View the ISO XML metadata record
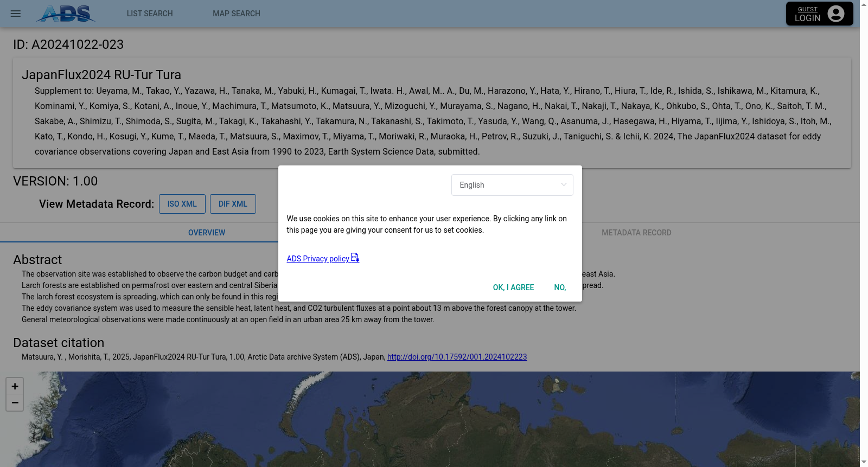The image size is (868, 467). (182, 204)
